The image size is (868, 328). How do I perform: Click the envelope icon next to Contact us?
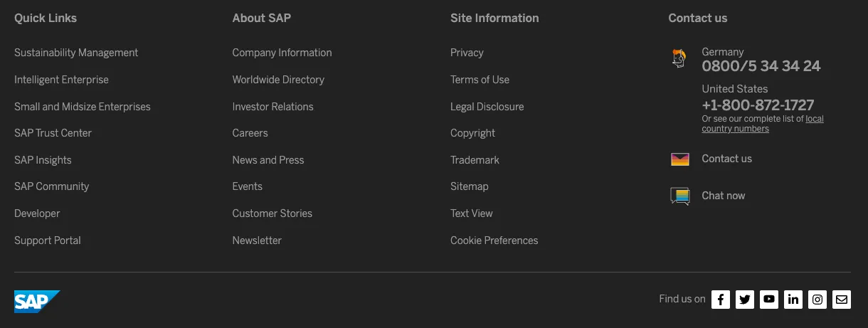(680, 159)
